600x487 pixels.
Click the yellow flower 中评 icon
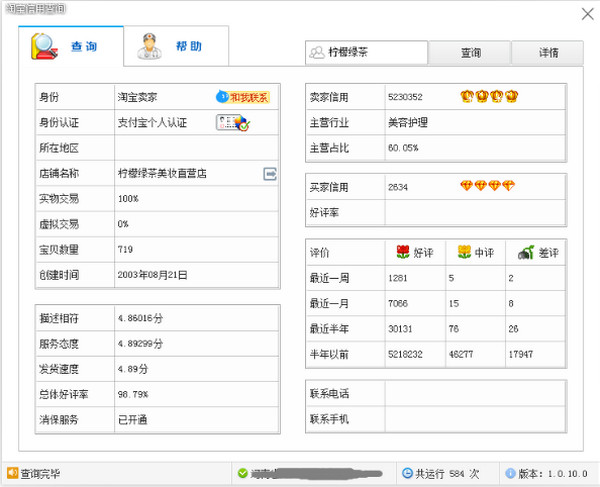tap(463, 252)
